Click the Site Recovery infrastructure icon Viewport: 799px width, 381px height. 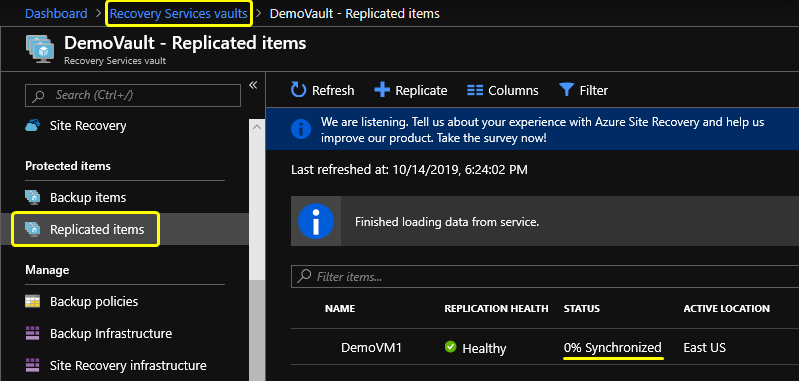[x=33, y=365]
